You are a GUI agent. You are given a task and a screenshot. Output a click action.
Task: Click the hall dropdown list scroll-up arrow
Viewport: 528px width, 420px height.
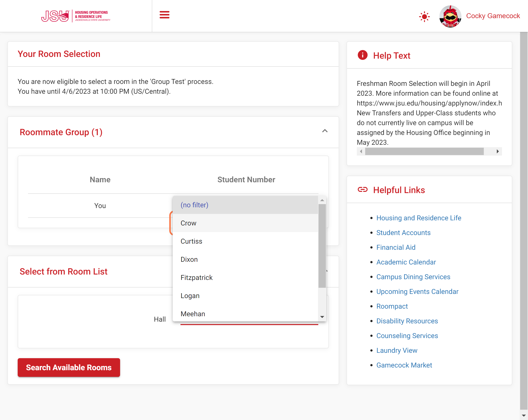click(322, 200)
